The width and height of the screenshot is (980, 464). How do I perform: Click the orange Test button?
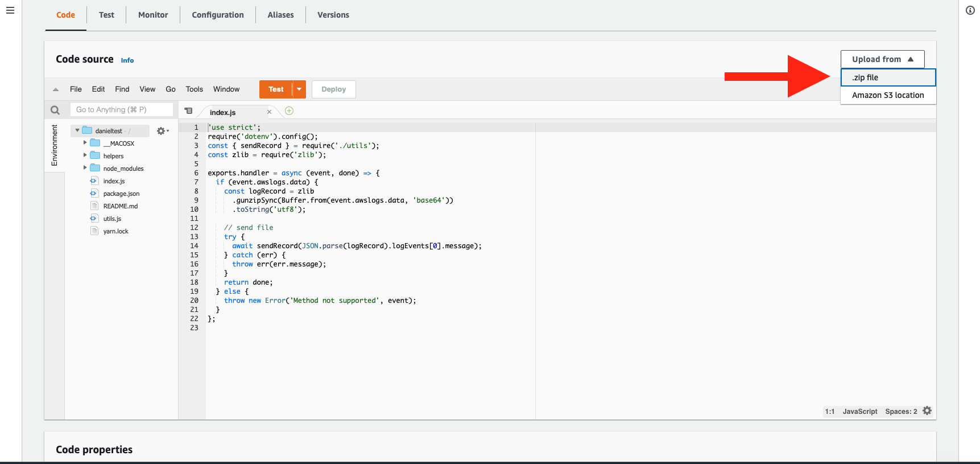(x=276, y=89)
